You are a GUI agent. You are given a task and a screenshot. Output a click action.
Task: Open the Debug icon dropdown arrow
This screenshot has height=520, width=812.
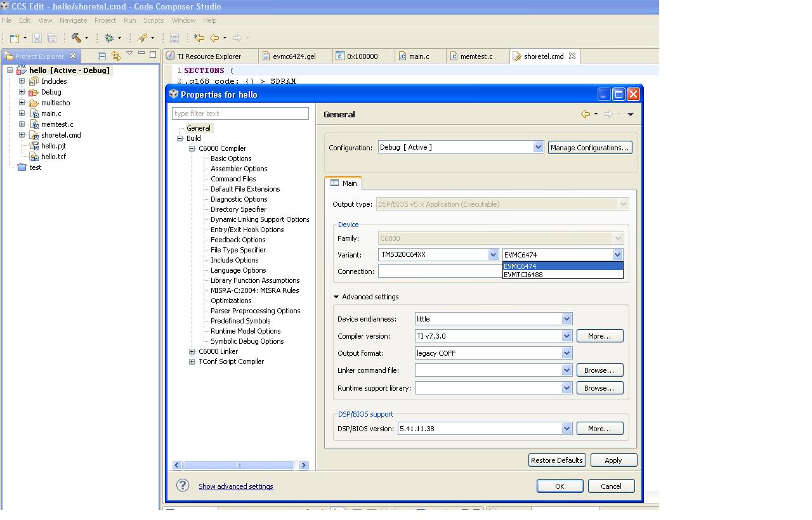(119, 38)
